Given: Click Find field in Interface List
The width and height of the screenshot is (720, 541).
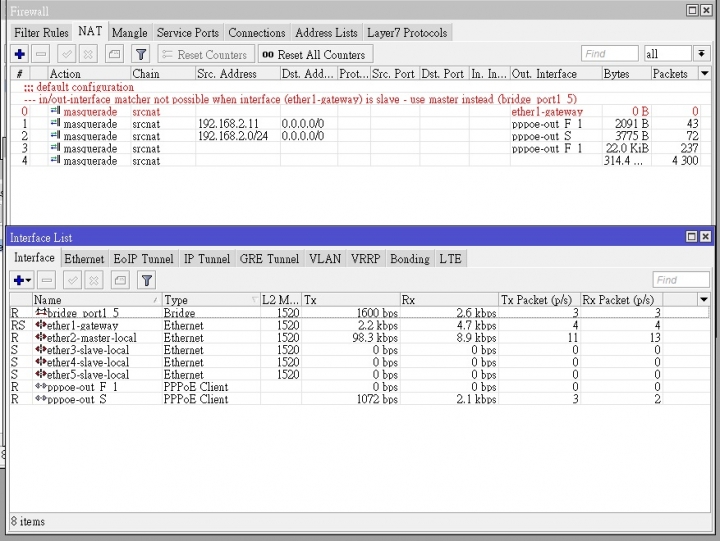Looking at the screenshot, I should [x=681, y=280].
